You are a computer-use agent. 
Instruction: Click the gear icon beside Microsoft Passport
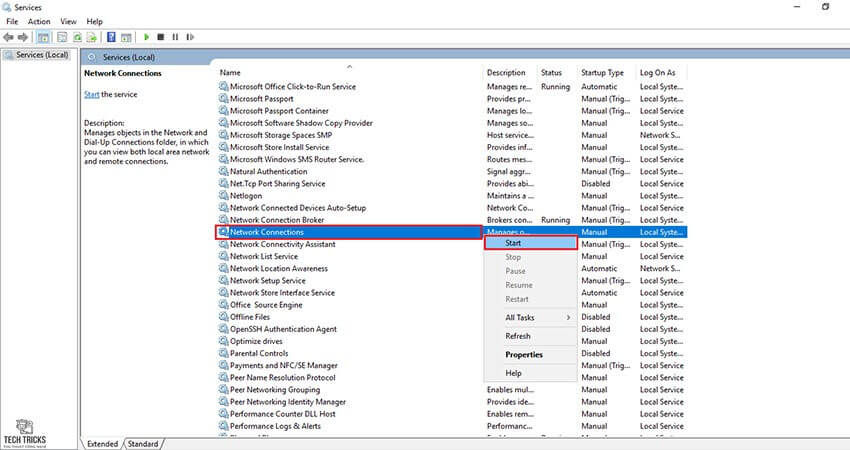223,99
